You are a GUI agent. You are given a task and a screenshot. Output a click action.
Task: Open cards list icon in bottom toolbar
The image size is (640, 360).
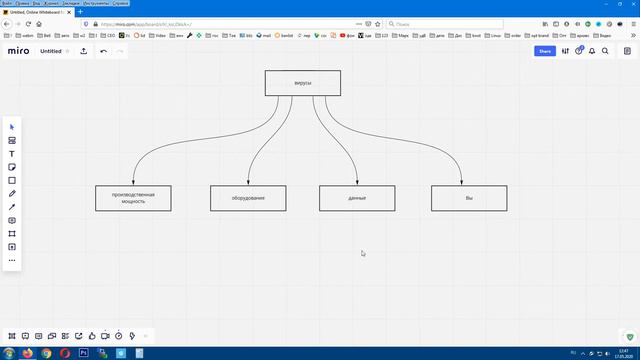tap(65, 336)
